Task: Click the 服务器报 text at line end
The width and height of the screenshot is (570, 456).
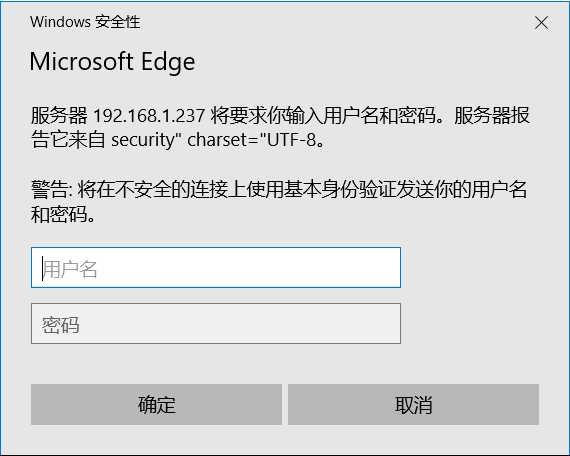Action: point(492,116)
